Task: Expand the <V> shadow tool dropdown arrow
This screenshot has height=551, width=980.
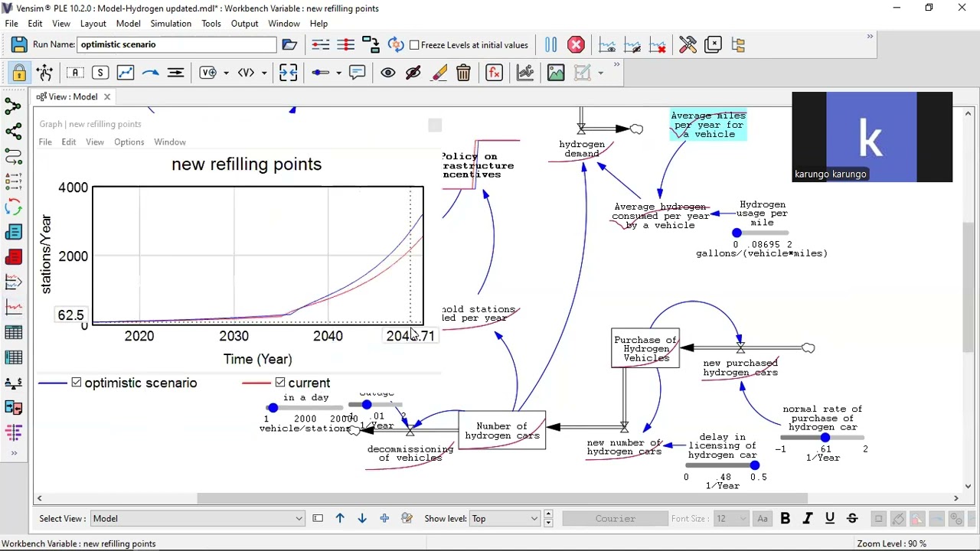Action: (x=264, y=73)
